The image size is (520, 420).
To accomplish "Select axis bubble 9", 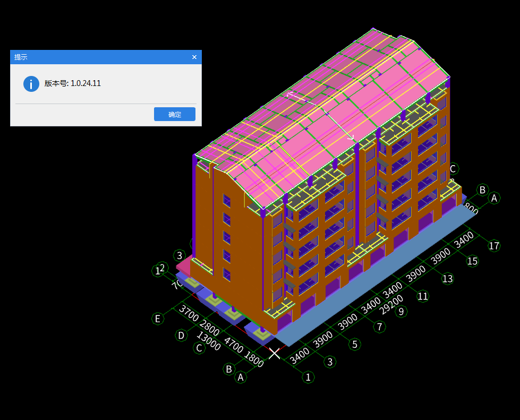I will coord(401,311).
